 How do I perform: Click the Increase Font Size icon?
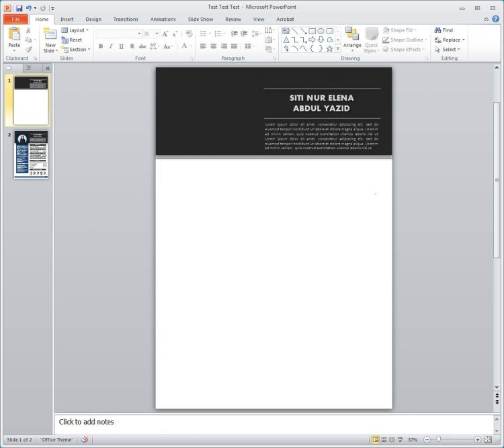click(x=165, y=34)
